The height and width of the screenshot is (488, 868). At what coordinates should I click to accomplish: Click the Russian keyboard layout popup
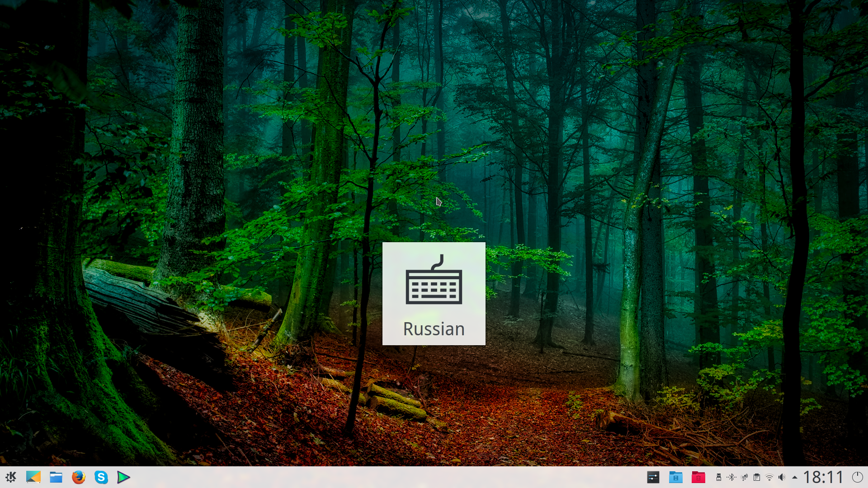(434, 329)
